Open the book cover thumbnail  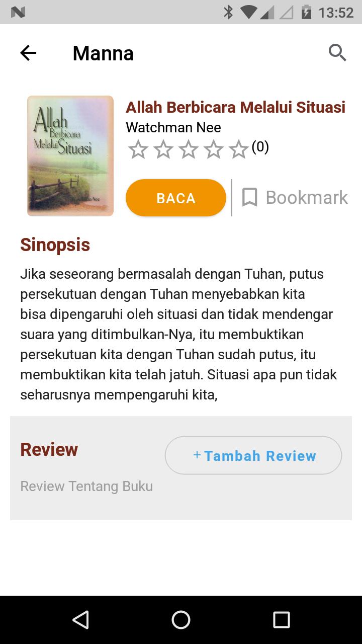[x=70, y=156]
